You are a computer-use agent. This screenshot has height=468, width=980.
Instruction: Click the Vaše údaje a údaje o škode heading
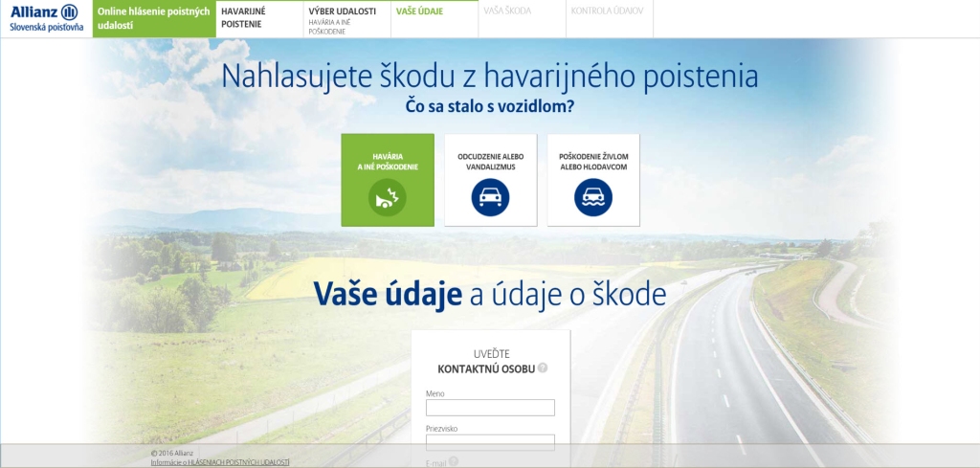tap(489, 294)
